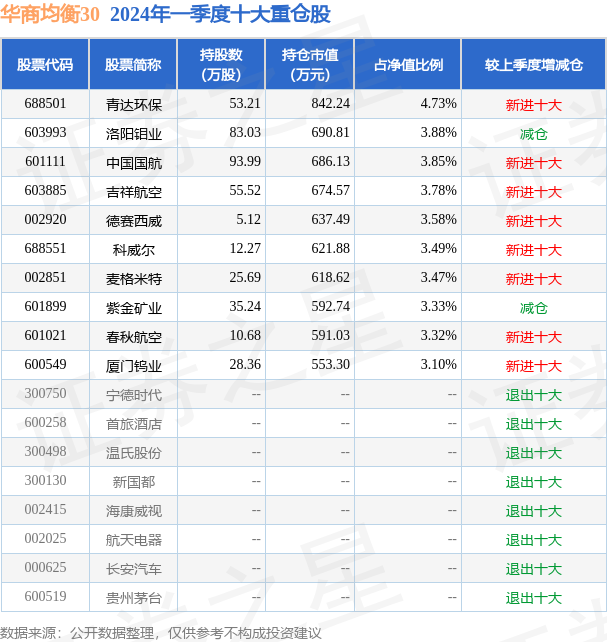Click share count 10.68
Screen dimensions: 607x642
click(x=245, y=336)
